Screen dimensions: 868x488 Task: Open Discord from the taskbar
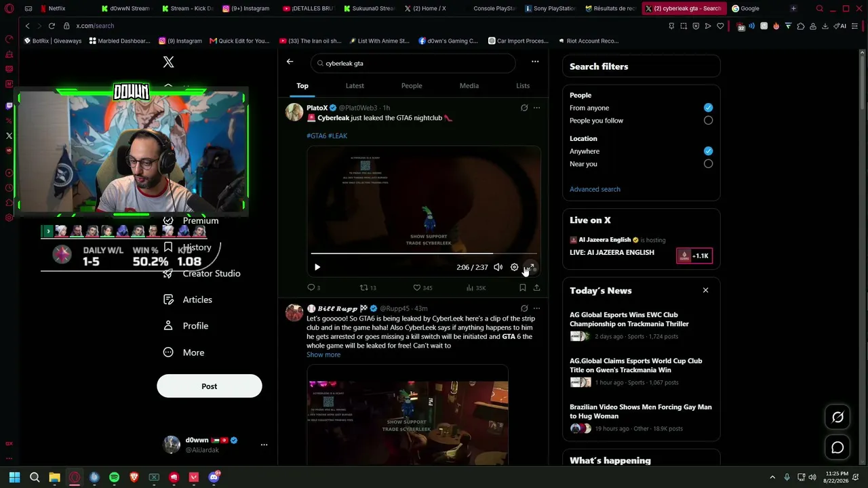(x=214, y=477)
